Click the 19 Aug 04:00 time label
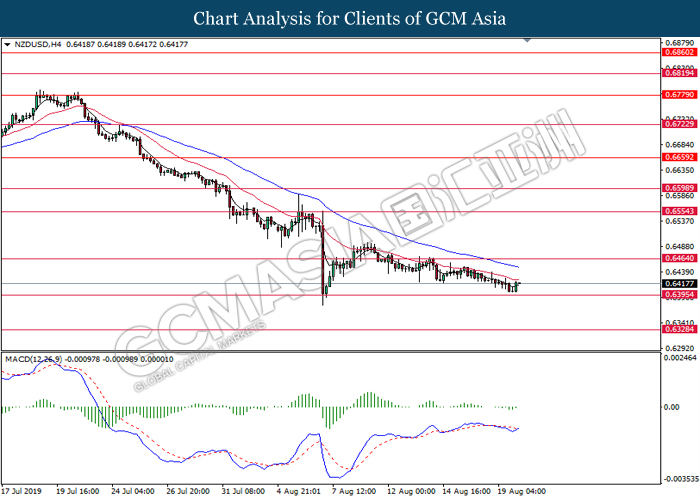Screen dimensions: 700x500 click(522, 491)
